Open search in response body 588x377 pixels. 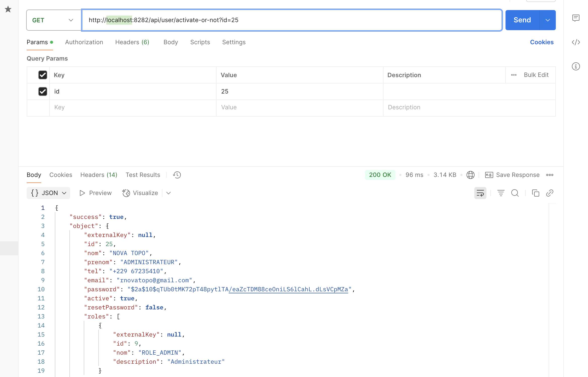click(x=515, y=193)
